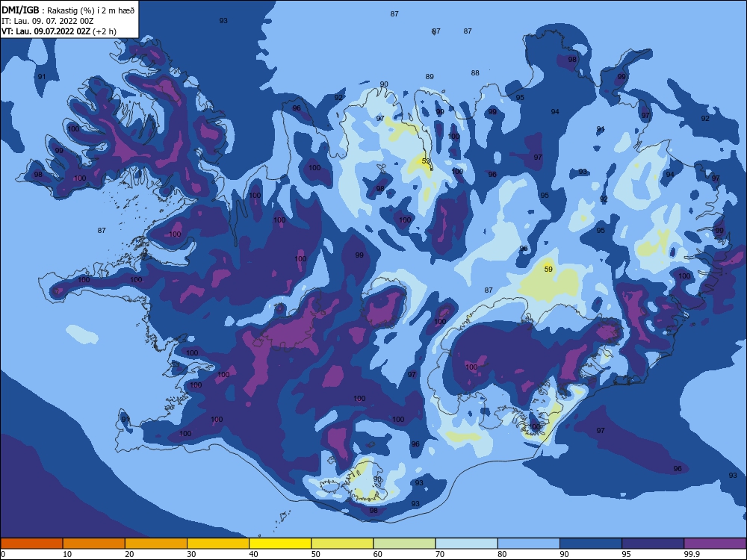This screenshot has height=560, width=747.
Task: Click the "89" humidity value on the map
Action: coord(430,77)
